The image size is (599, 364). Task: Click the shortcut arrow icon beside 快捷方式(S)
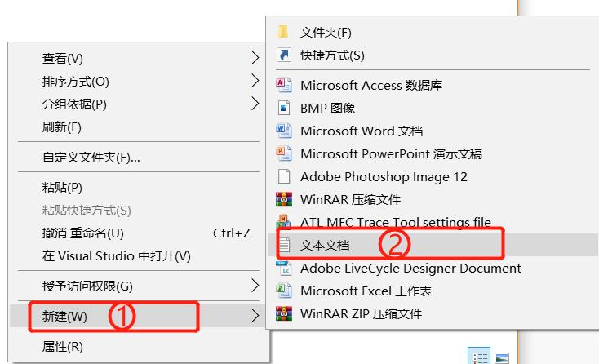click(x=284, y=55)
